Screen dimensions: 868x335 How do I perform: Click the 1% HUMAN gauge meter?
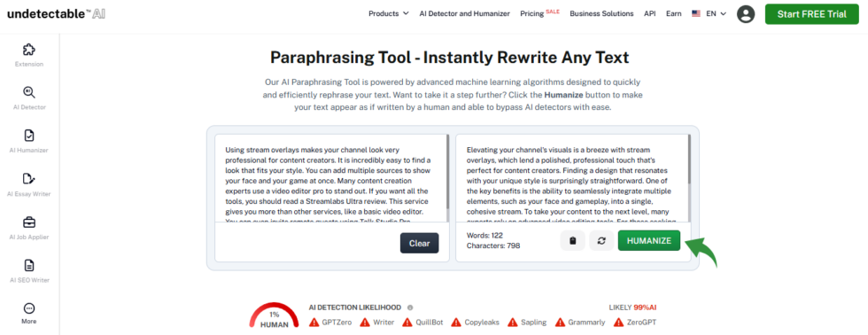point(275,316)
